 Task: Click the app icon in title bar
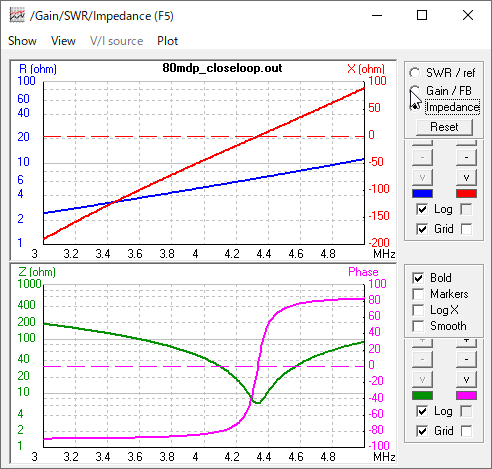point(17,16)
